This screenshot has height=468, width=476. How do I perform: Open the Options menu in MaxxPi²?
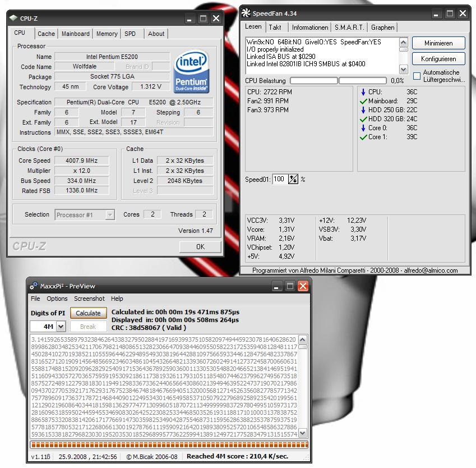tap(57, 299)
